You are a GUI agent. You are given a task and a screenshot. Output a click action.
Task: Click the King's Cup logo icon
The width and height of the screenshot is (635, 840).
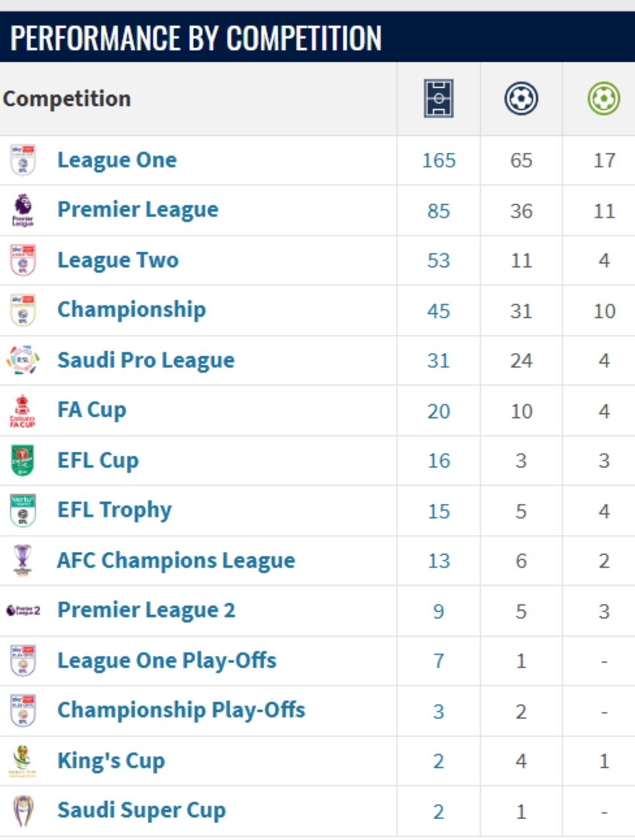23,761
